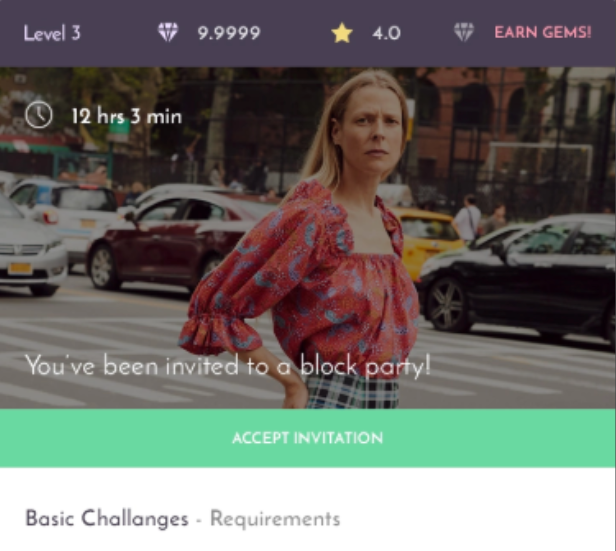
Task: Click the purple gem icon beside 9.9999
Action: [x=168, y=32]
